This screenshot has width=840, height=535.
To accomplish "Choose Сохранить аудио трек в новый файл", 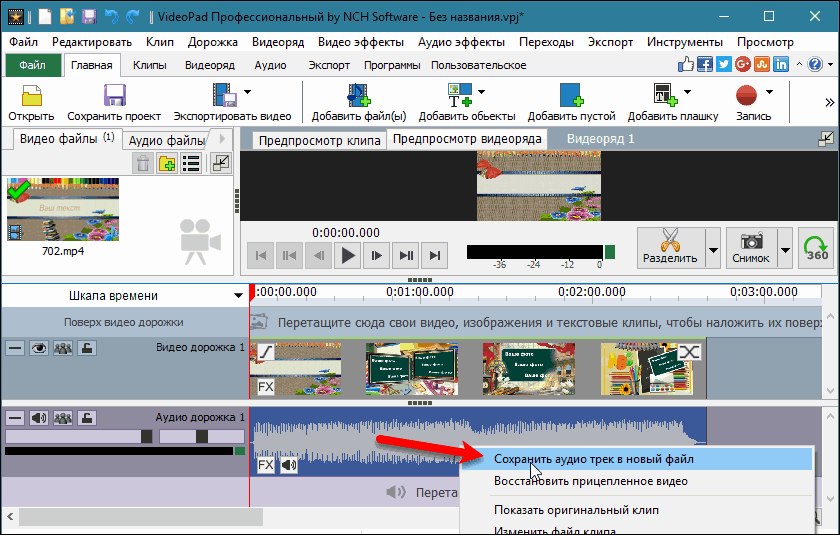I will (x=636, y=459).
